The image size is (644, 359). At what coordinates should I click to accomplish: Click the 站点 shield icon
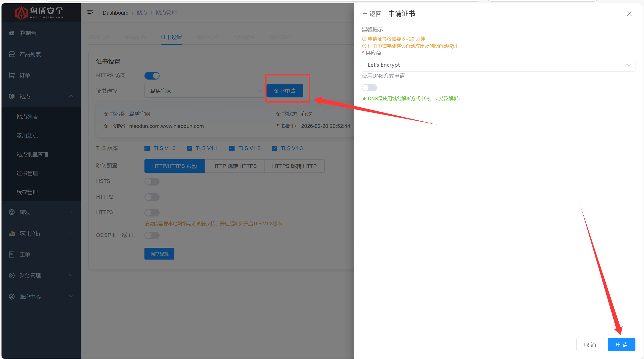12,96
